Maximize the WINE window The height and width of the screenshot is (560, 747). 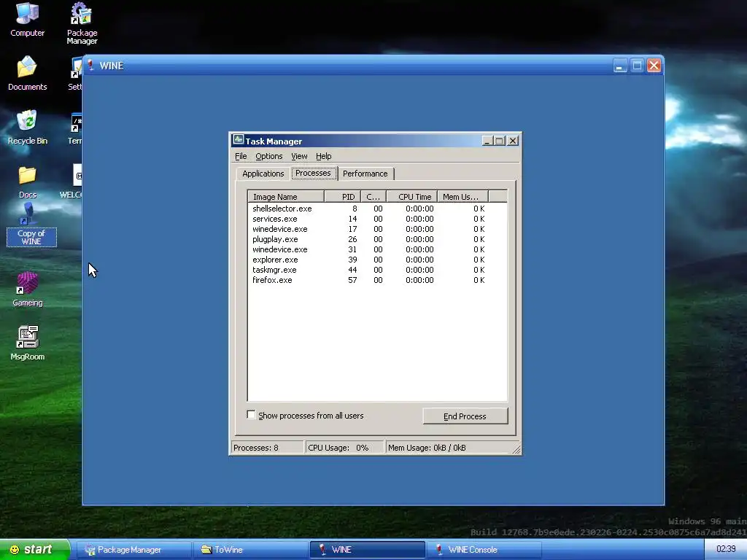(x=637, y=65)
